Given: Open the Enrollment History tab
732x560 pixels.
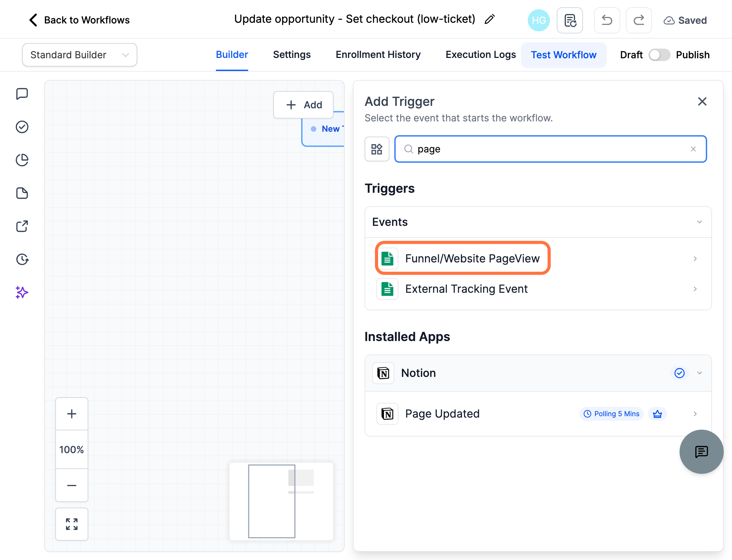Looking at the screenshot, I should click(x=378, y=55).
